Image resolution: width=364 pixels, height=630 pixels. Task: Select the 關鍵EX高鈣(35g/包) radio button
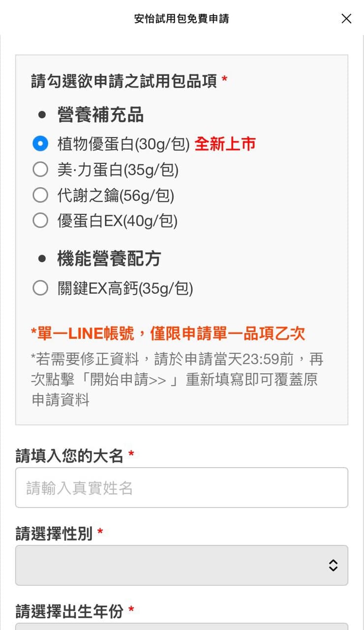(x=40, y=288)
